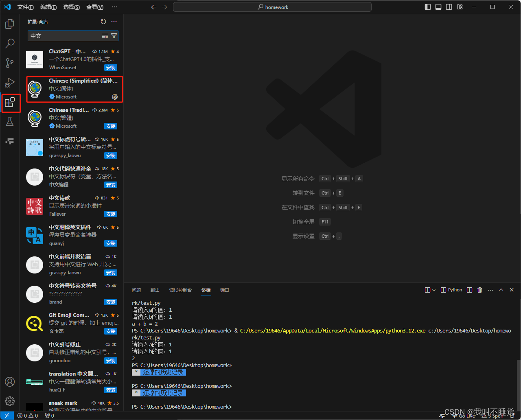This screenshot has width=521, height=420.
Task: Open the extensions panel more actions menu
Action: coord(114,22)
